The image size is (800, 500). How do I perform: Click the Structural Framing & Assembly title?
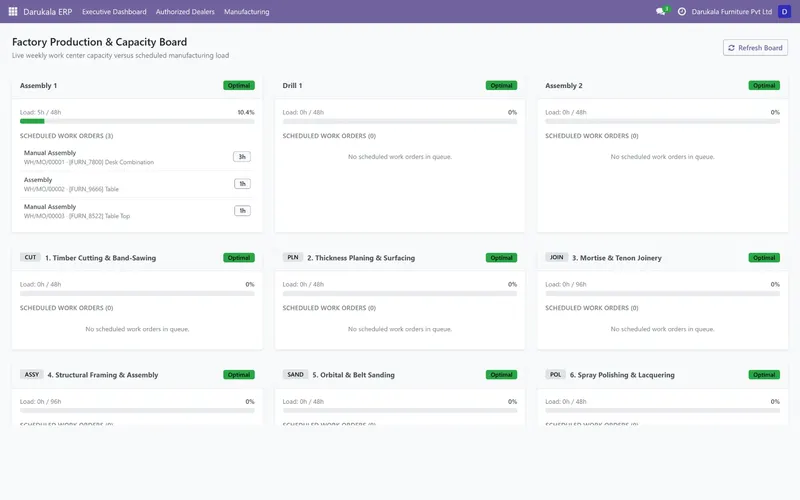[x=103, y=375]
